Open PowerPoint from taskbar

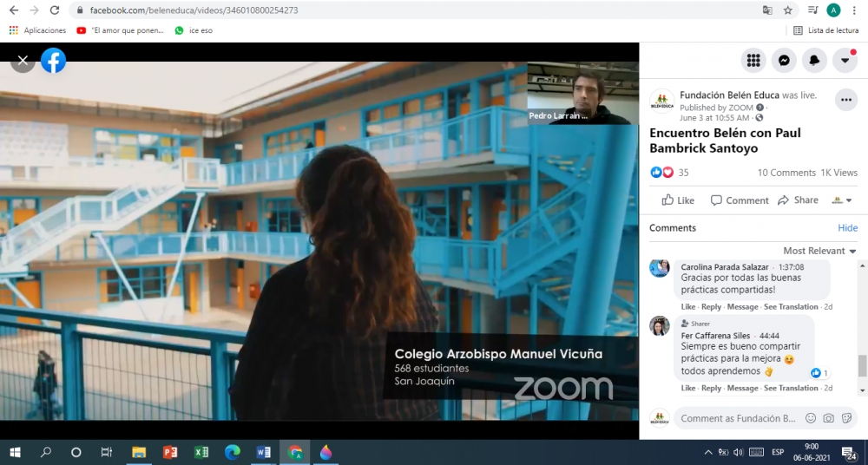coord(170,452)
